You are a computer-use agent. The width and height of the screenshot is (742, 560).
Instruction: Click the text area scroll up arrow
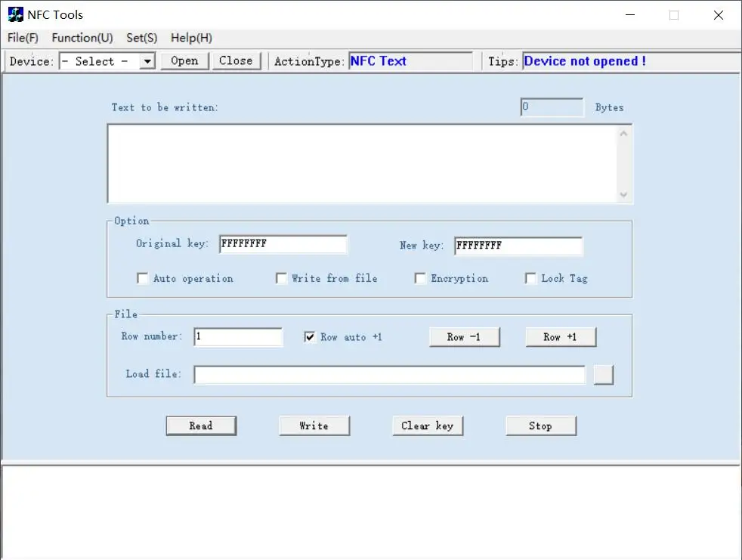pos(623,134)
